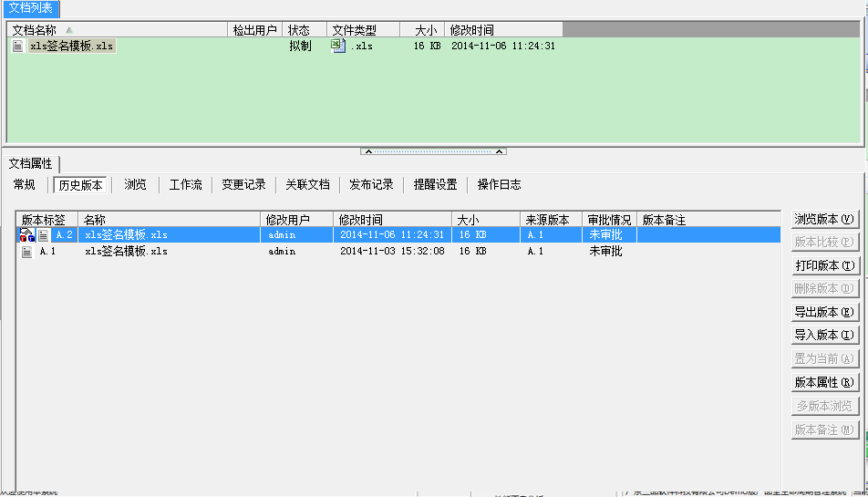Click the document icon beside xls签名模板.xls in 文档列表
Viewport: 868px width, 497px height.
click(x=17, y=47)
